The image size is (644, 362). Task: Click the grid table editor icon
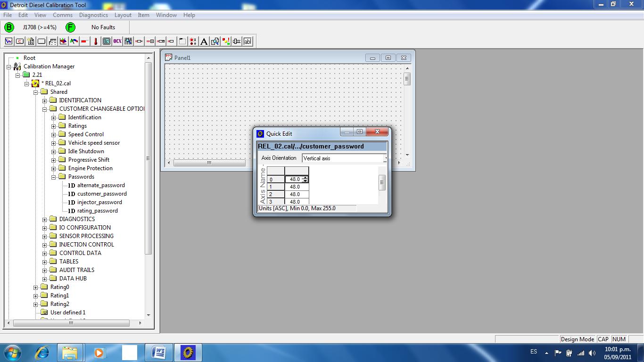coord(128,41)
